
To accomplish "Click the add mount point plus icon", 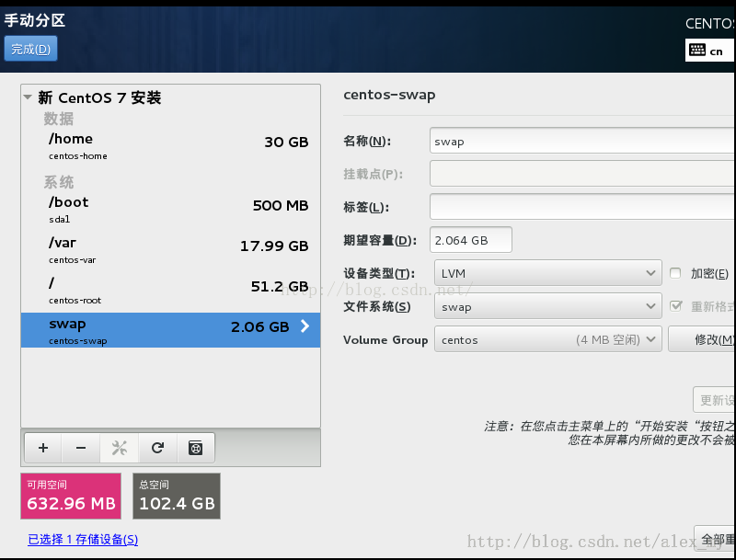I will tap(43, 448).
